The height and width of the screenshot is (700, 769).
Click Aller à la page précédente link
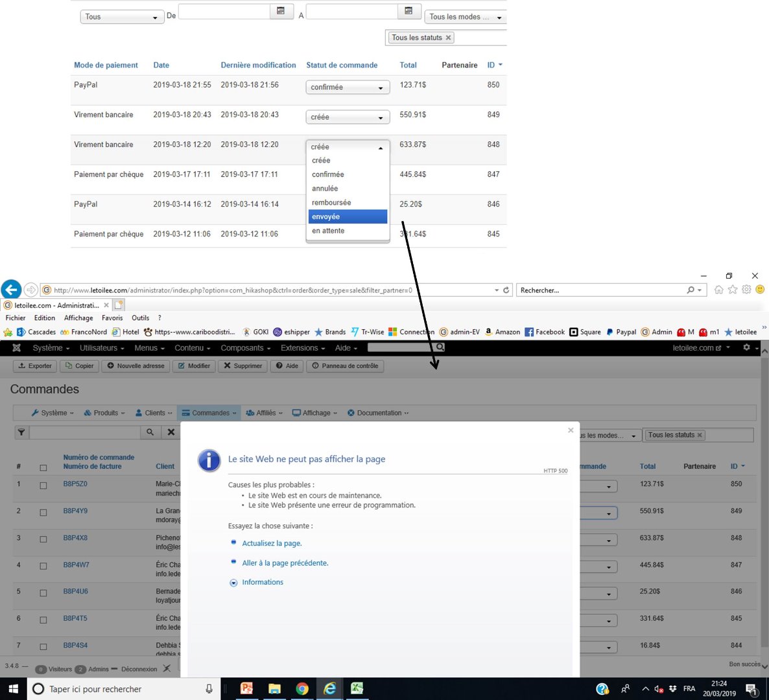[x=285, y=563]
